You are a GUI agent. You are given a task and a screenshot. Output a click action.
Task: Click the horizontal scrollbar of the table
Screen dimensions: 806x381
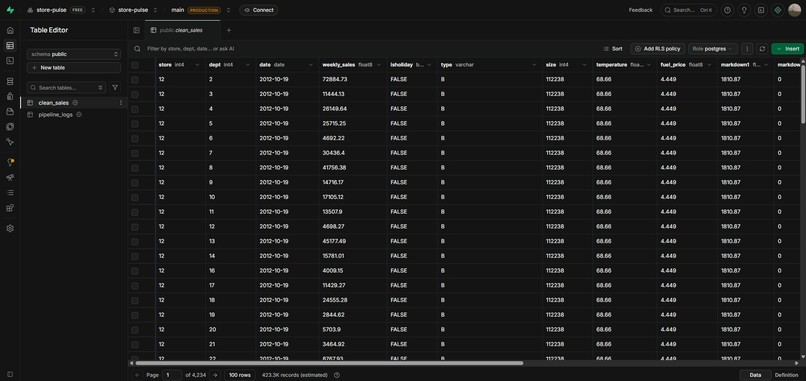click(x=329, y=363)
